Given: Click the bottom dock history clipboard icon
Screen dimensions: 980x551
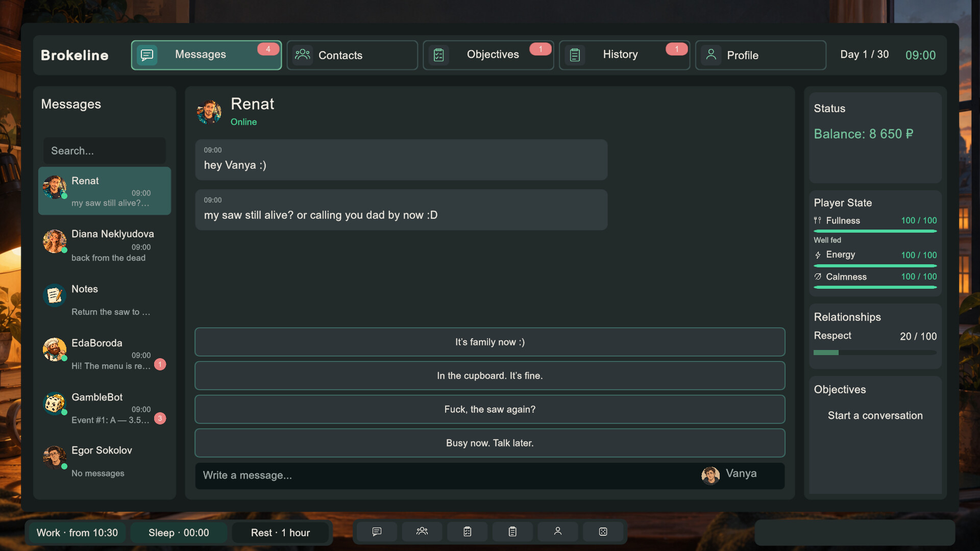Looking at the screenshot, I should 512,532.
